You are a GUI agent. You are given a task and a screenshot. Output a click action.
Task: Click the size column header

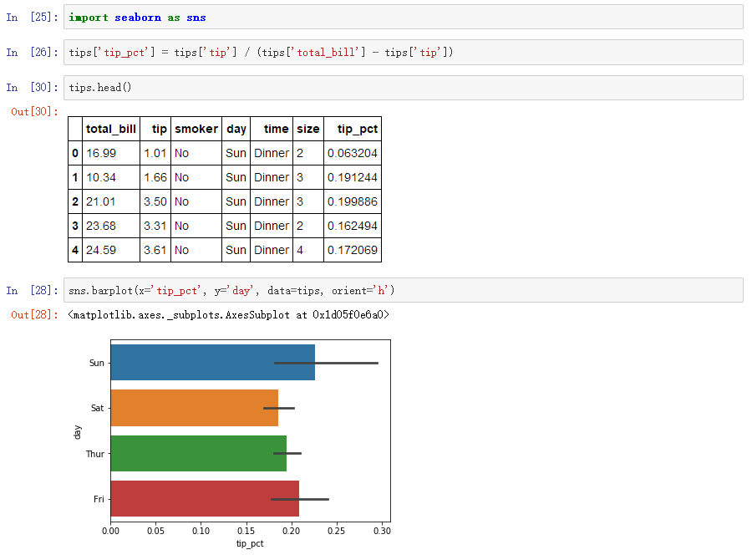pos(307,129)
